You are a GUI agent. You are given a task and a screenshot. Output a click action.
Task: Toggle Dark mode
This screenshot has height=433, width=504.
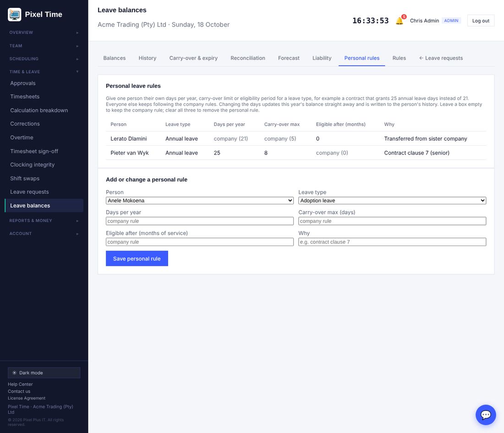pos(44,373)
